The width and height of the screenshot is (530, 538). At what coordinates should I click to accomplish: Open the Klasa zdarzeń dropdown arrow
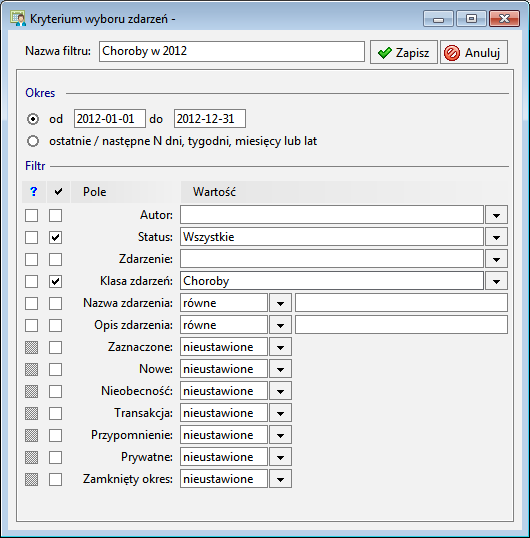point(496,281)
